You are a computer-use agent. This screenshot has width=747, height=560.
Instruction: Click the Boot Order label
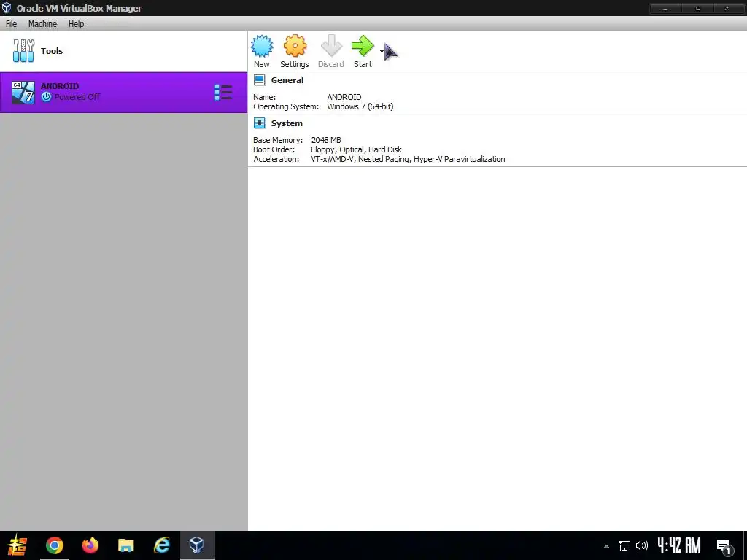[x=274, y=149]
